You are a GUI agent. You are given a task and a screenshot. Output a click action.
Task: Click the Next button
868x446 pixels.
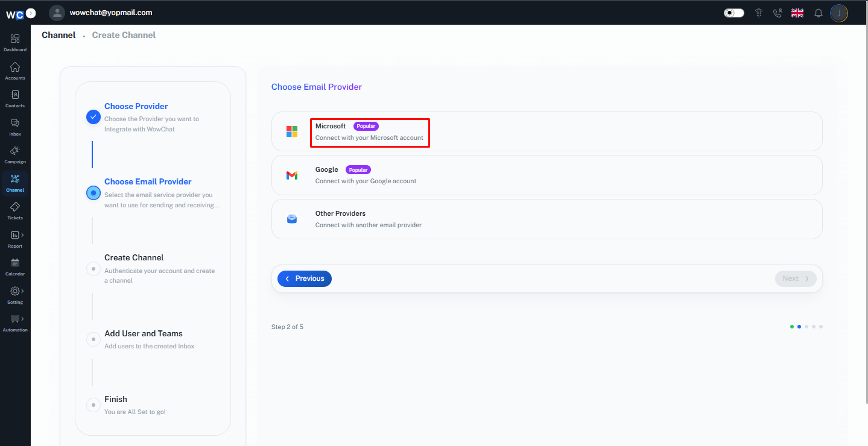[796, 278]
